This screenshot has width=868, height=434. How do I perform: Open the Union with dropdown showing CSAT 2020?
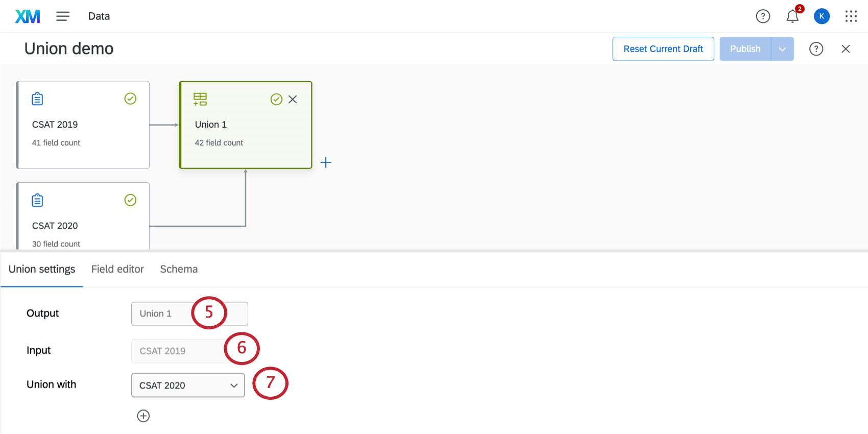(x=187, y=385)
